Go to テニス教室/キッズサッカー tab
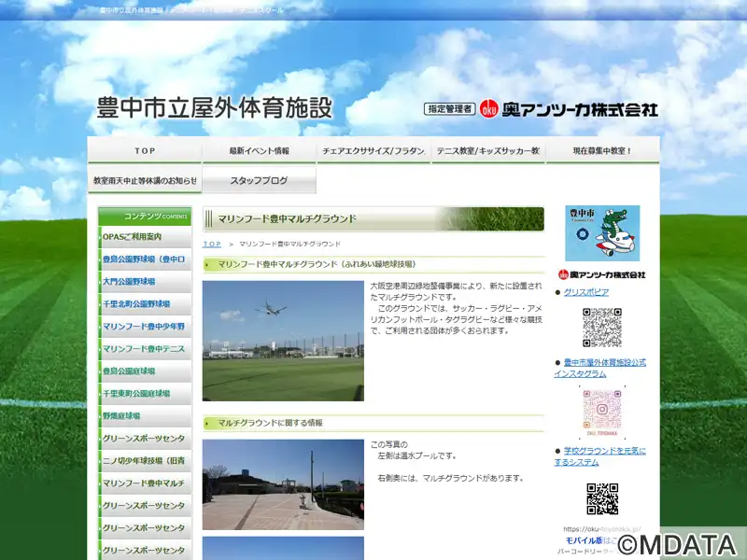747x560 pixels. point(488,150)
